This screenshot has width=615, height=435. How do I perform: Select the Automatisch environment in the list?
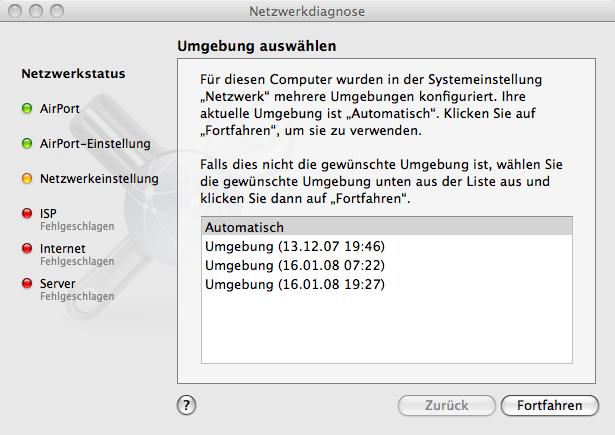pos(387,227)
